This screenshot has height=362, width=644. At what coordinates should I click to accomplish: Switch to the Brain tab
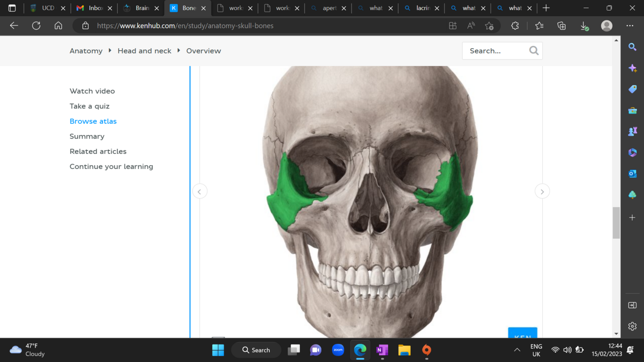coord(141,8)
